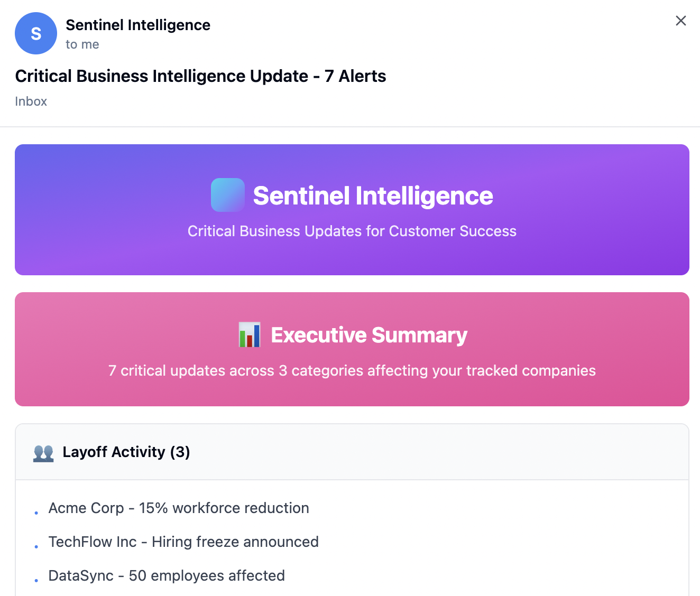
Task: Click the bullet dot before TechFlow Inc
Action: click(x=36, y=546)
